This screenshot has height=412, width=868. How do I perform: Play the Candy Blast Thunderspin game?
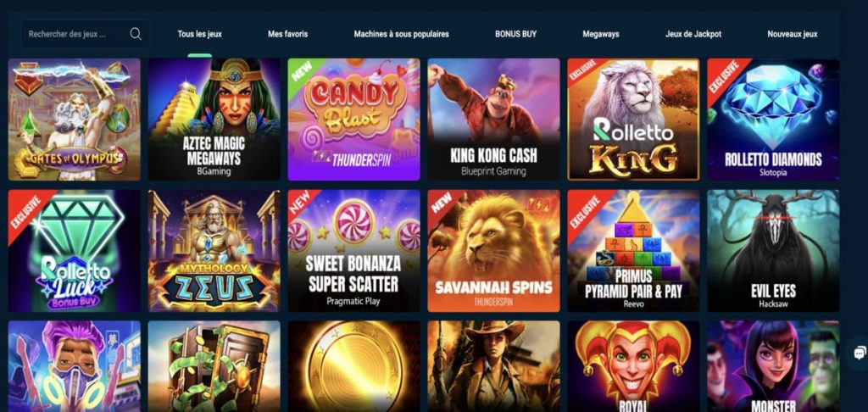[x=353, y=120]
